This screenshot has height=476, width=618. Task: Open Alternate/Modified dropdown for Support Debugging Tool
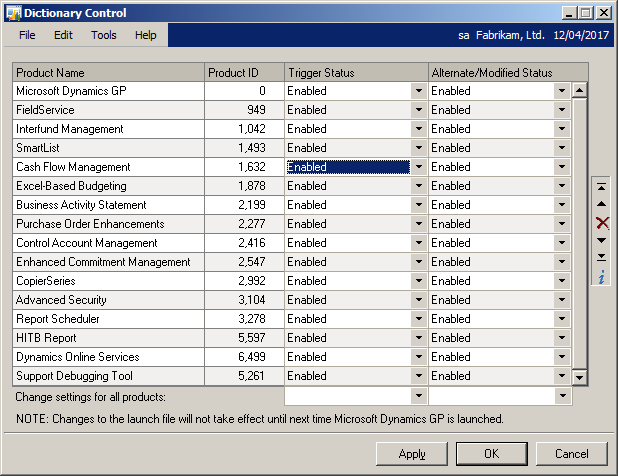(x=562, y=376)
